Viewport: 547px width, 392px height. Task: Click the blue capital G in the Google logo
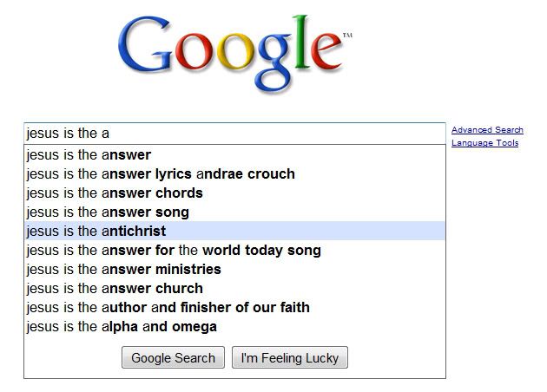point(148,49)
